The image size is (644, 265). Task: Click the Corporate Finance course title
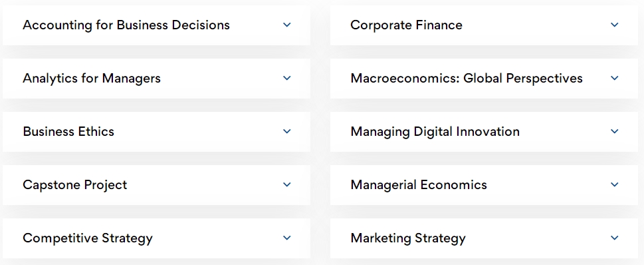coord(406,25)
